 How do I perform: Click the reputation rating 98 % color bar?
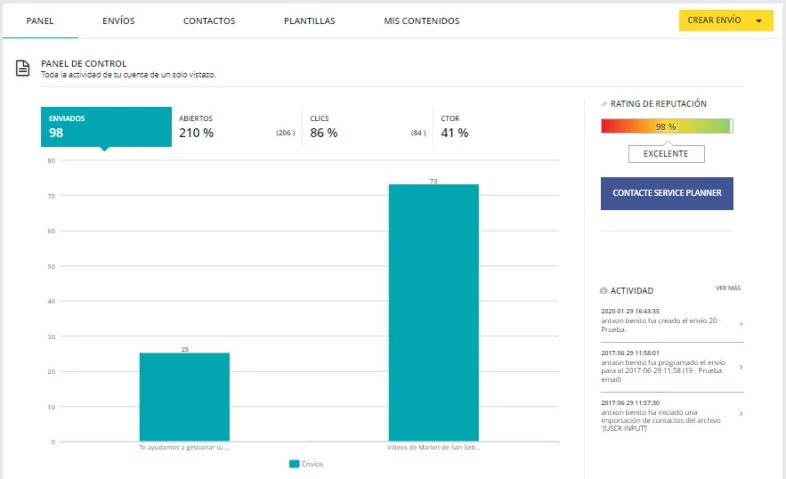click(667, 126)
